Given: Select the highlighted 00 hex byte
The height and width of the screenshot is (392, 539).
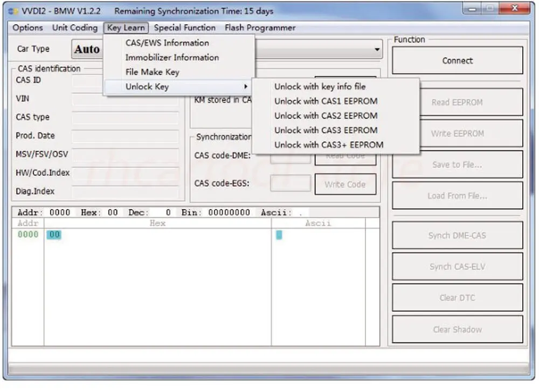Looking at the screenshot, I should 54,235.
